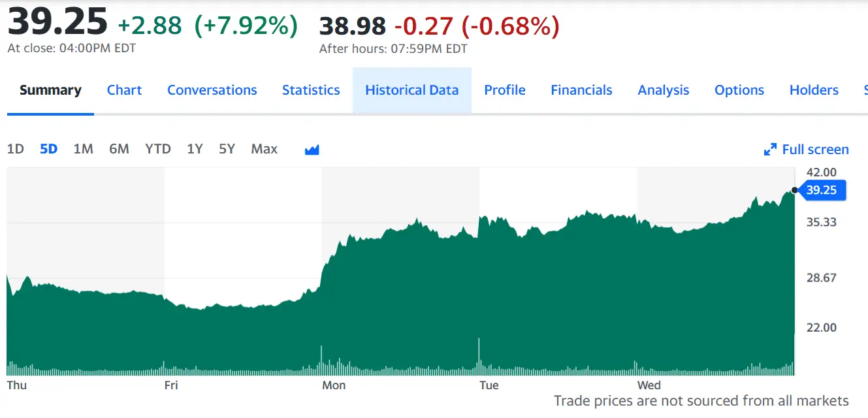Switch chart to 1M range

click(x=83, y=149)
